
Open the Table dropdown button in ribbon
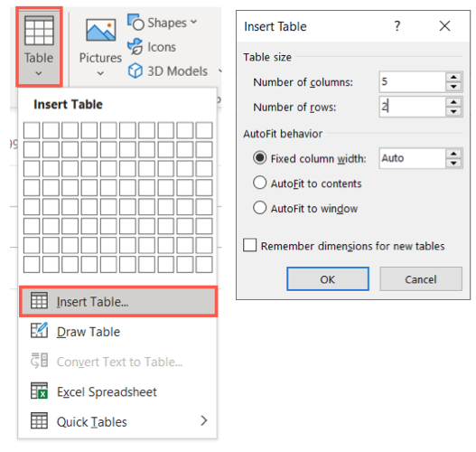(x=39, y=46)
